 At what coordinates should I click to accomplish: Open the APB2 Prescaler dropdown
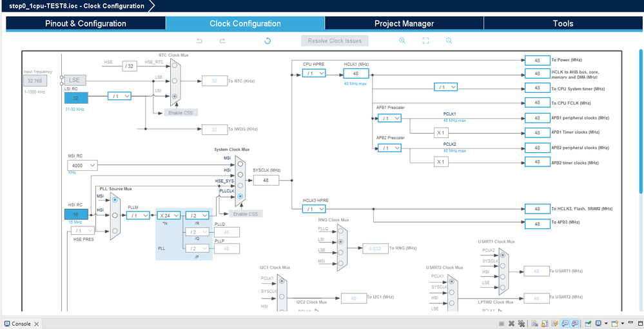(389, 148)
